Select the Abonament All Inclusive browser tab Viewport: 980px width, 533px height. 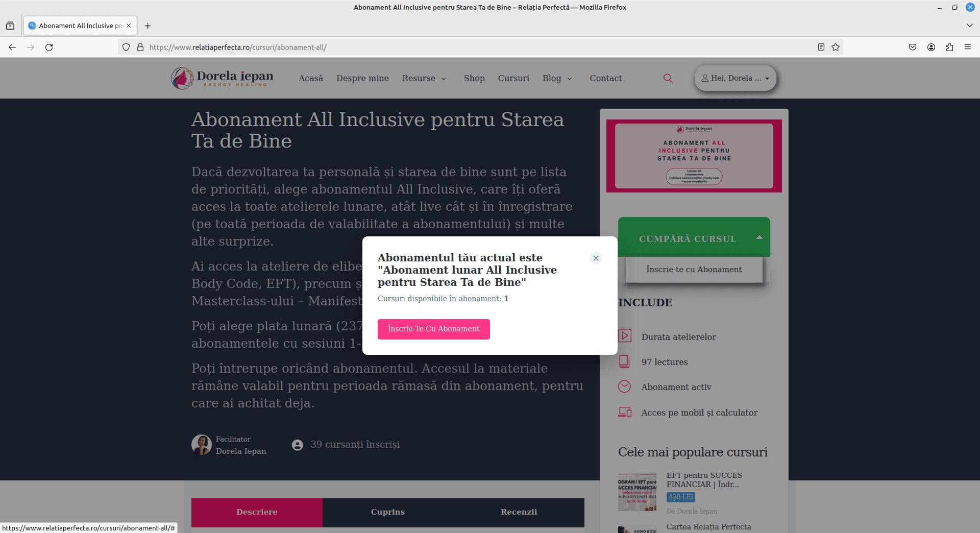point(80,26)
